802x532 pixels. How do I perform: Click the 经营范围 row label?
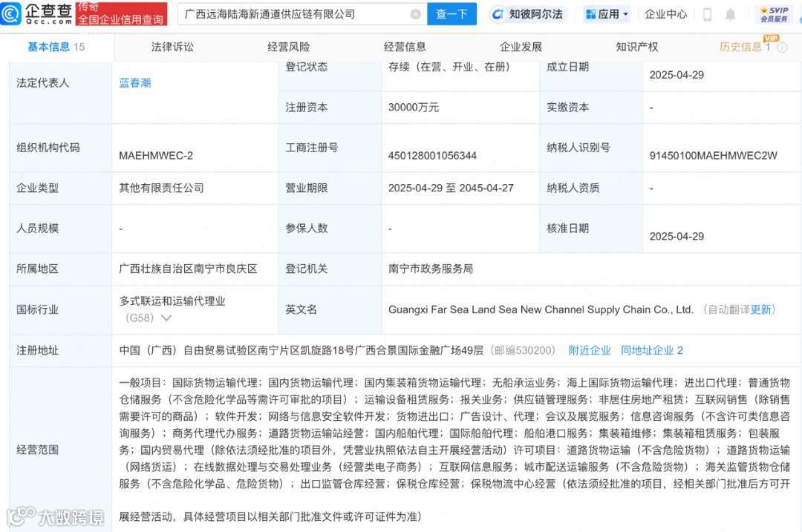(37, 450)
